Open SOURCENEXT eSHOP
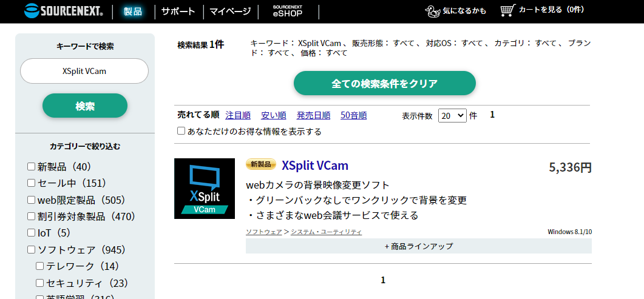 [288, 11]
